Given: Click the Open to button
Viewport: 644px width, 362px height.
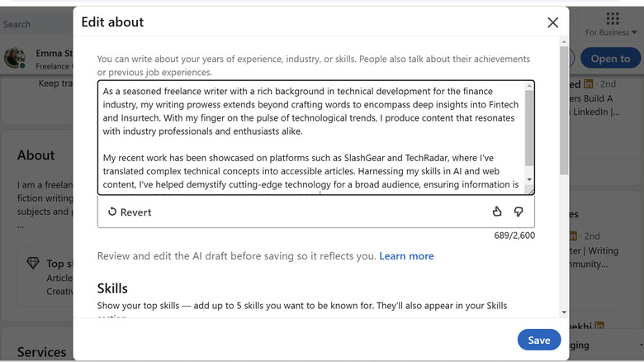Looking at the screenshot, I should [x=610, y=58].
